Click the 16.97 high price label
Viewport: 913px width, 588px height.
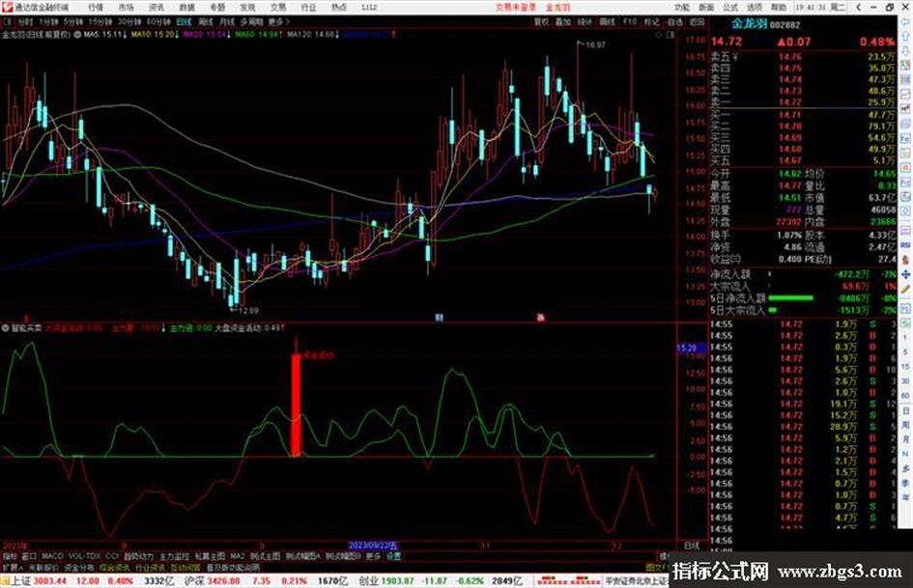point(596,44)
